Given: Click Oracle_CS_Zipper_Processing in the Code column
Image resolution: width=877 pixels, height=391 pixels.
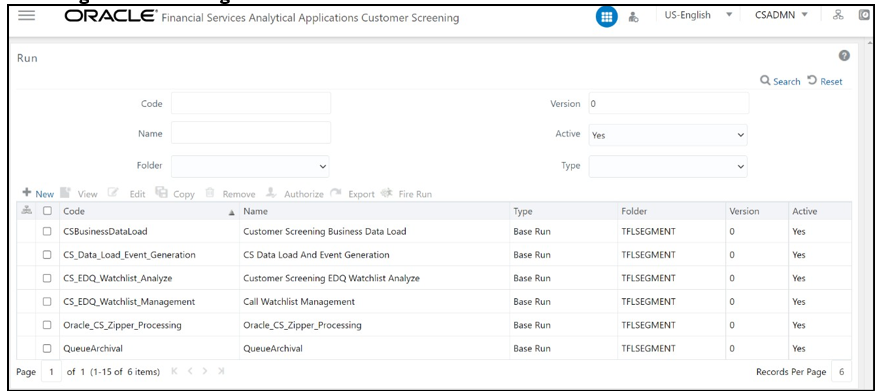Looking at the screenshot, I should [x=122, y=325].
